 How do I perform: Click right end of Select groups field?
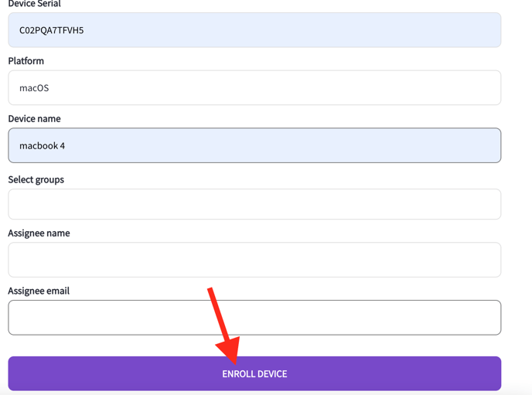point(492,204)
